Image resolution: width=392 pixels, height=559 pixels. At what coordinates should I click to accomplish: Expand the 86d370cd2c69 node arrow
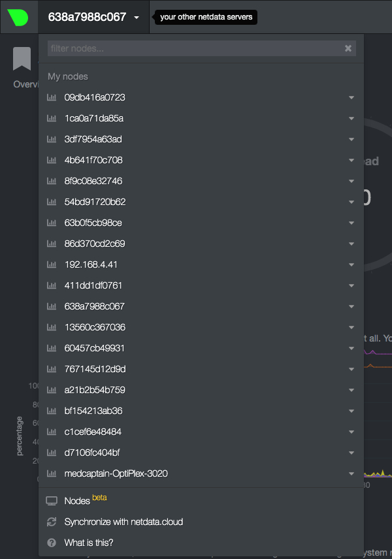351,244
